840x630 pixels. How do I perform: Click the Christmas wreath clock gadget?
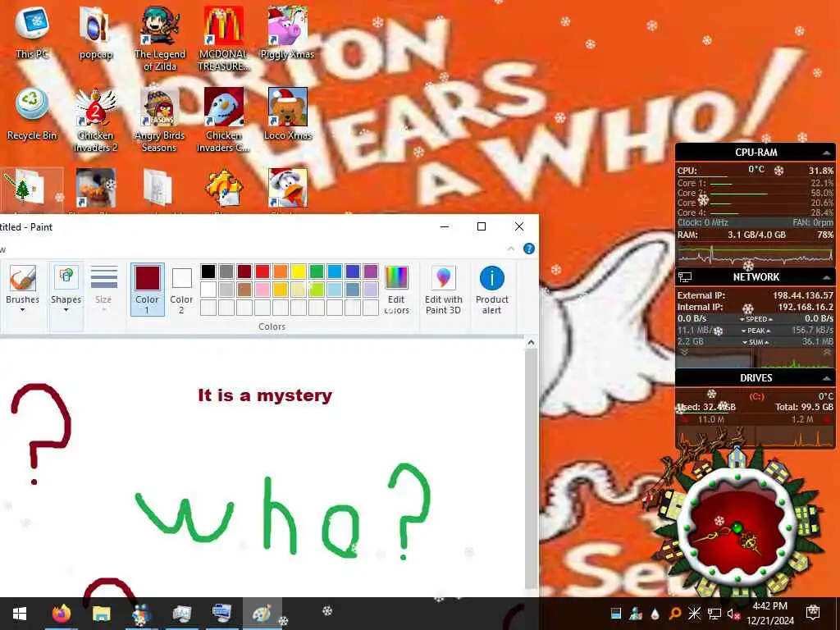(x=737, y=527)
